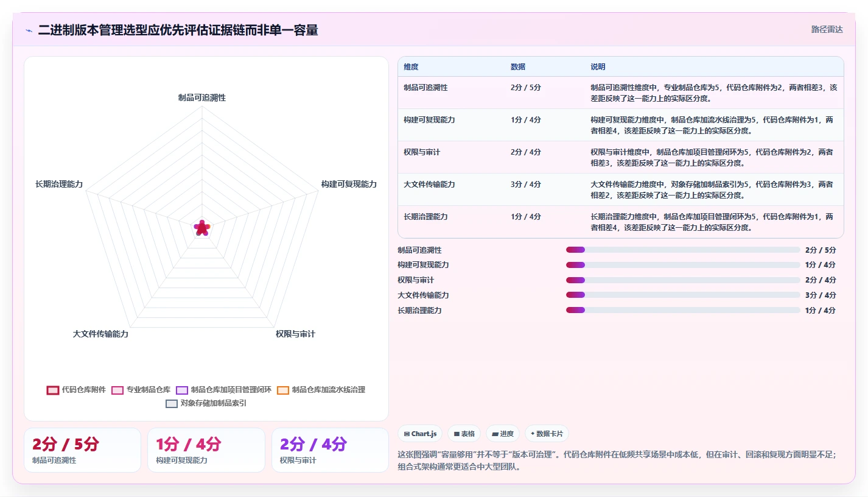Click the 数据卡片 tag chip

click(x=547, y=434)
